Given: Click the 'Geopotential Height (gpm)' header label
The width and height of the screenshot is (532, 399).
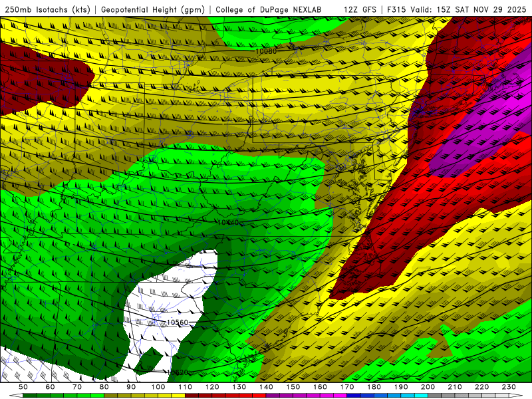Looking at the screenshot, I should [153, 9].
